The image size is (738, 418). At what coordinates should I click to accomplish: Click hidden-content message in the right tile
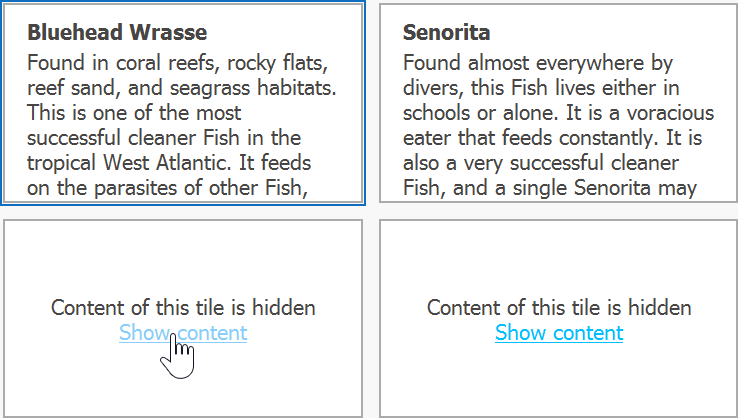coord(559,308)
